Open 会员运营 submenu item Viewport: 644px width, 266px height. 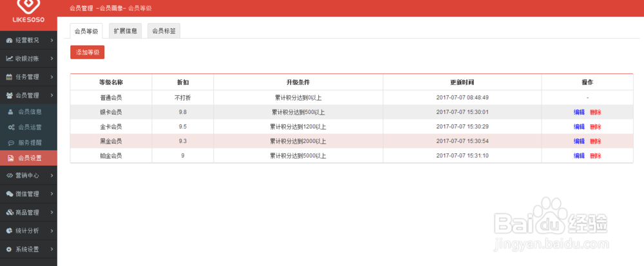[x=28, y=128]
